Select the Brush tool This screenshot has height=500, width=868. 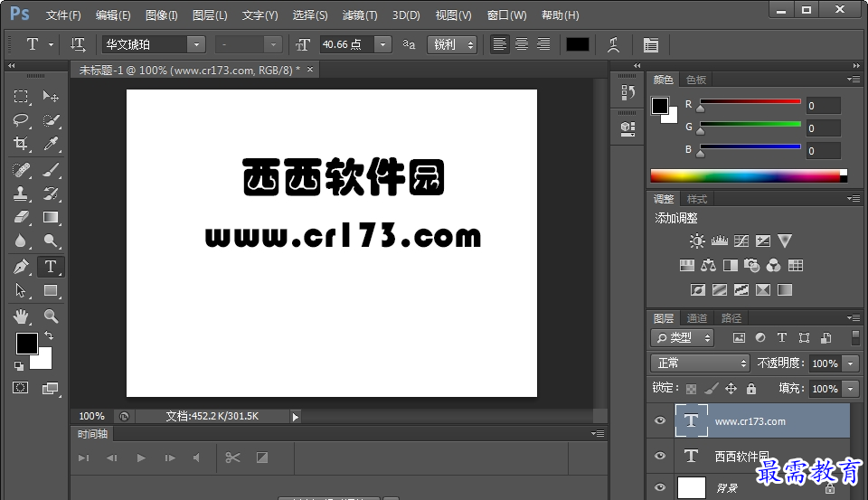pyautogui.click(x=51, y=169)
